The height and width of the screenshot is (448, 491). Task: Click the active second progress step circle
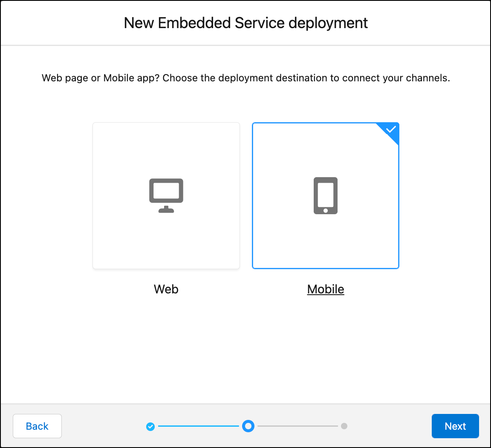coord(248,426)
